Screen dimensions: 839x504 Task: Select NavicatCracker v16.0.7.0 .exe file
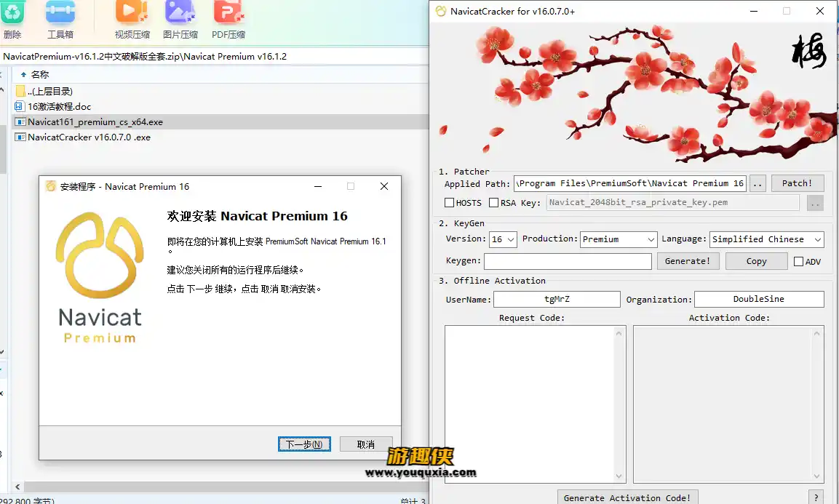(x=220, y=137)
